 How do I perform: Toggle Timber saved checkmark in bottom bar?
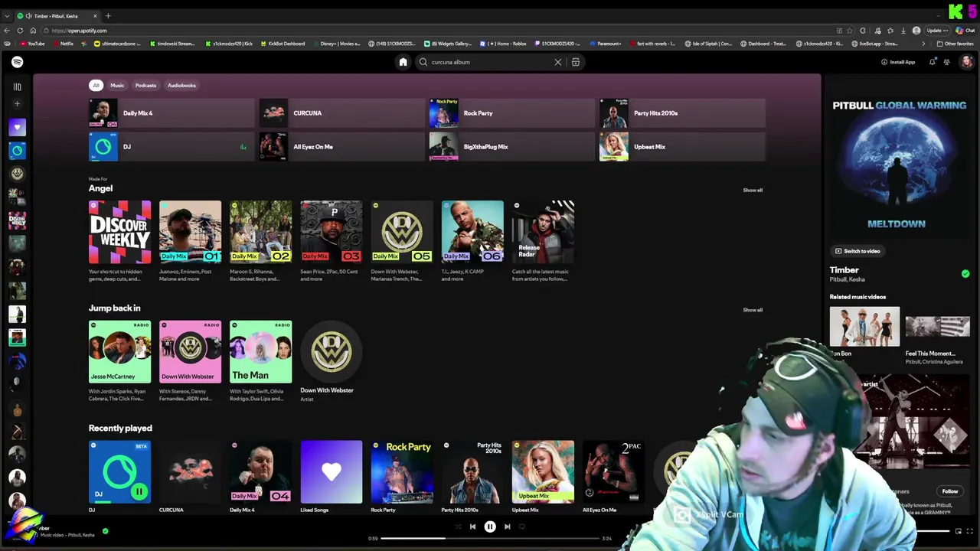pos(105,530)
